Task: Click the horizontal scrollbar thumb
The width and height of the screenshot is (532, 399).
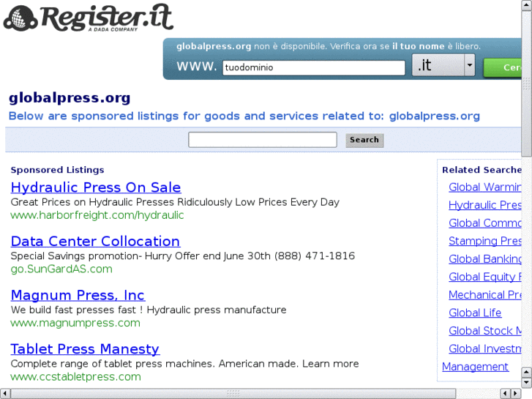Action: pyautogui.click(x=233, y=393)
